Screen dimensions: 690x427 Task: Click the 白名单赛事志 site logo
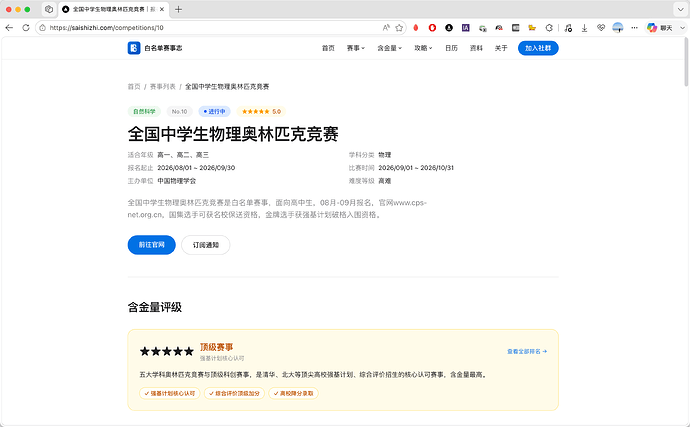point(155,48)
